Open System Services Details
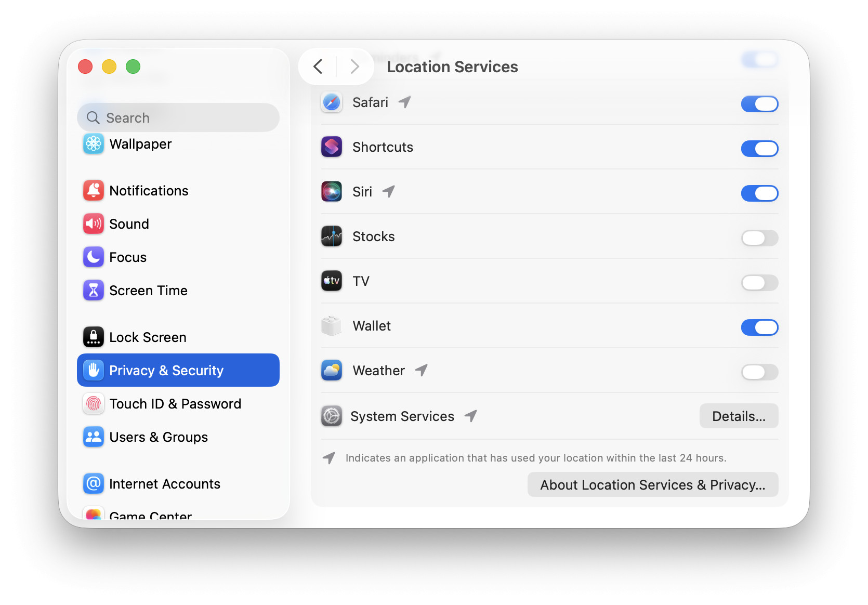 coord(739,416)
